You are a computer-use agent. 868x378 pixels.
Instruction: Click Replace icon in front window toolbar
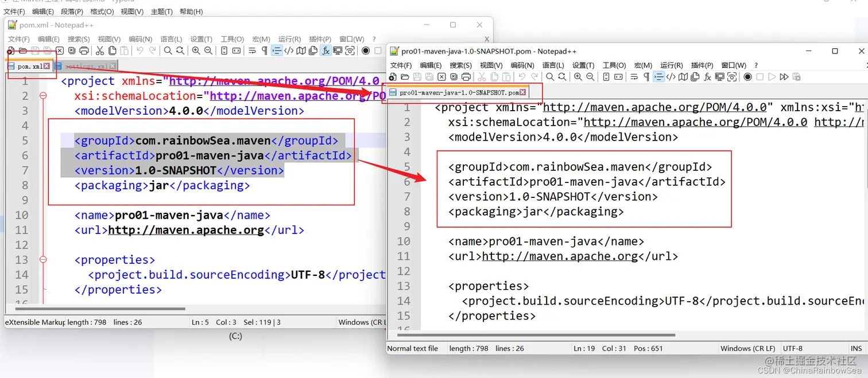(562, 77)
